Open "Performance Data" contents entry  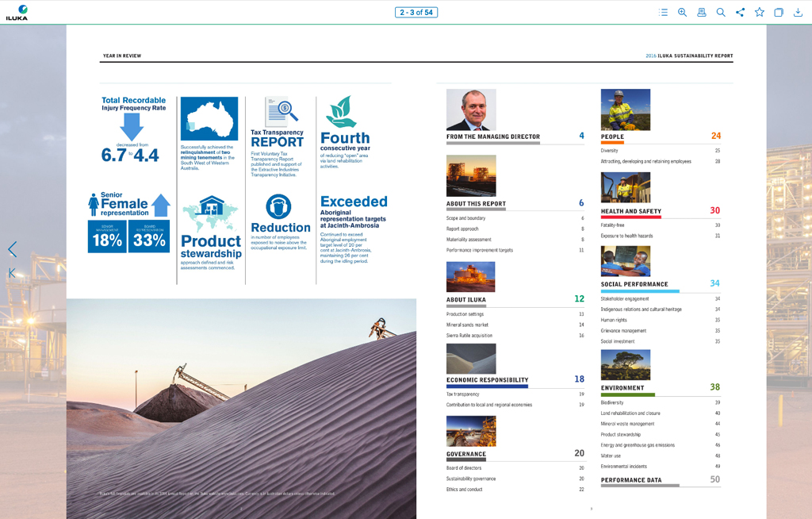[x=631, y=480]
